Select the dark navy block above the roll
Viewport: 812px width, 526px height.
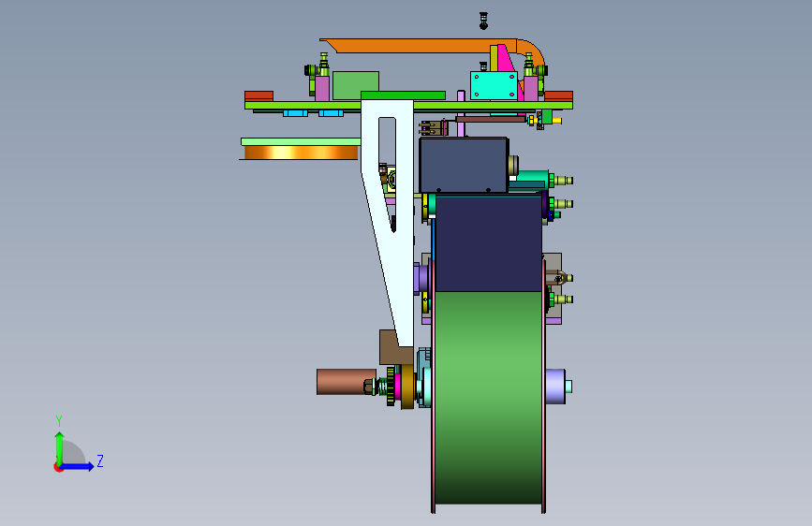click(x=488, y=242)
